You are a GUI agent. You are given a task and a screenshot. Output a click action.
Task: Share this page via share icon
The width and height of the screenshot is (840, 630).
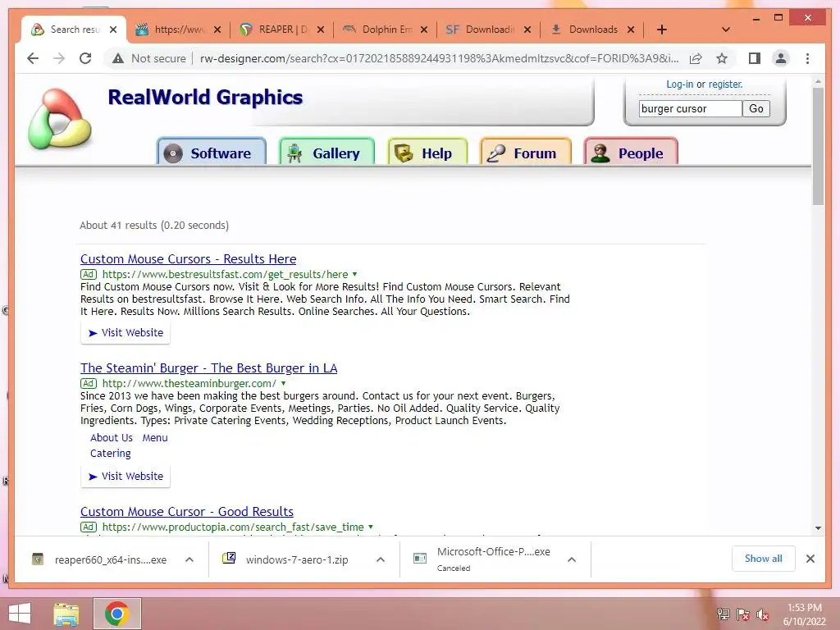(x=696, y=58)
